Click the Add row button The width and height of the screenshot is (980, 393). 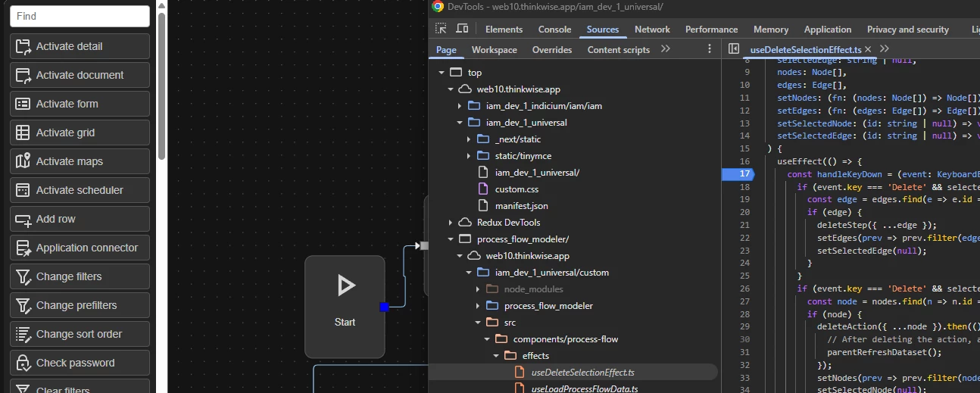pyautogui.click(x=80, y=219)
